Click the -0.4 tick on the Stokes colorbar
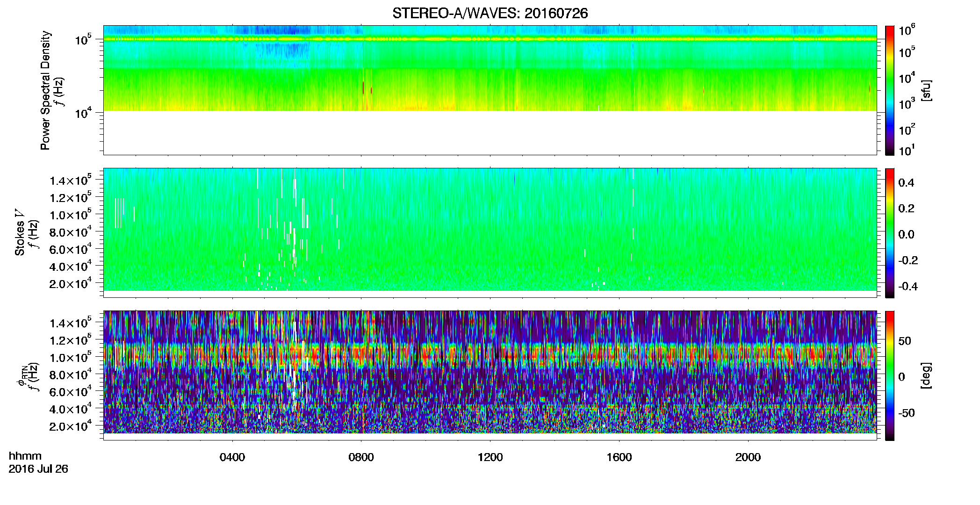The width and height of the screenshot is (980, 505). tap(908, 286)
